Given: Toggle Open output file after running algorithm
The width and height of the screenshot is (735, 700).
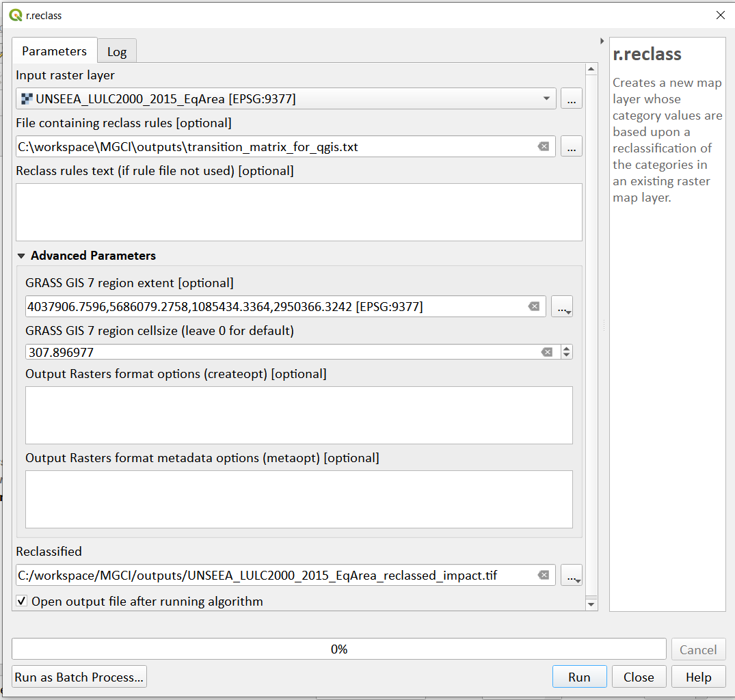Looking at the screenshot, I should tap(22, 601).
